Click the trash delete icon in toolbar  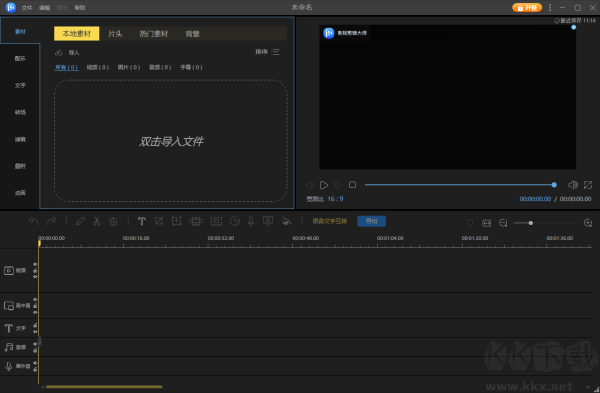point(113,221)
